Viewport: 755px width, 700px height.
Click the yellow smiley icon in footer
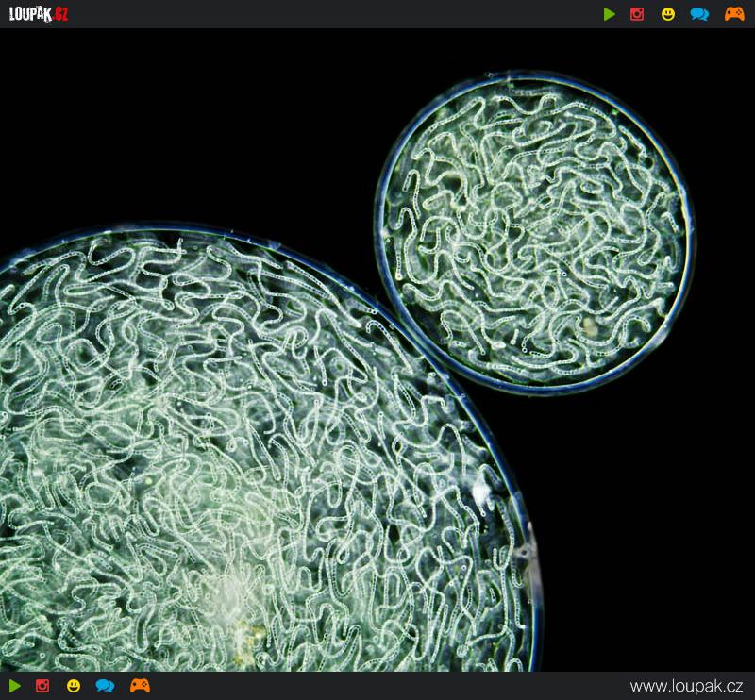pos(74,686)
